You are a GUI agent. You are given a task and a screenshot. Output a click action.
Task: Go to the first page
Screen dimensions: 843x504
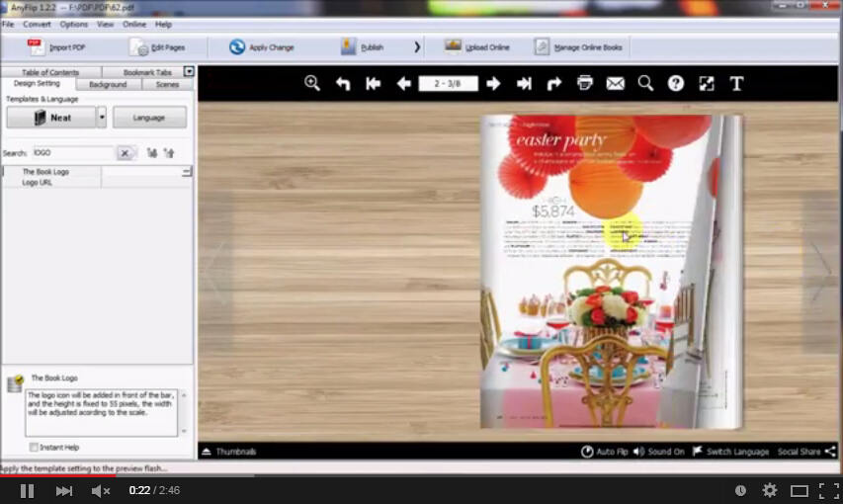click(373, 84)
